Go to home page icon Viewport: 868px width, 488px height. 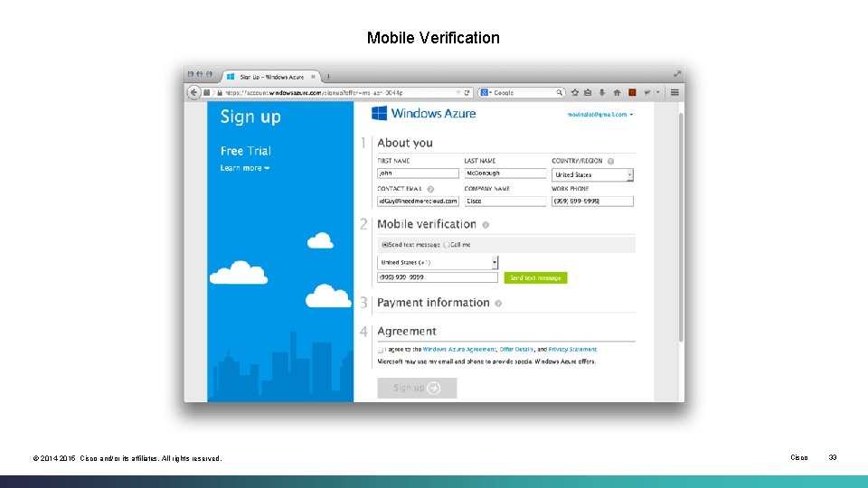coord(617,93)
